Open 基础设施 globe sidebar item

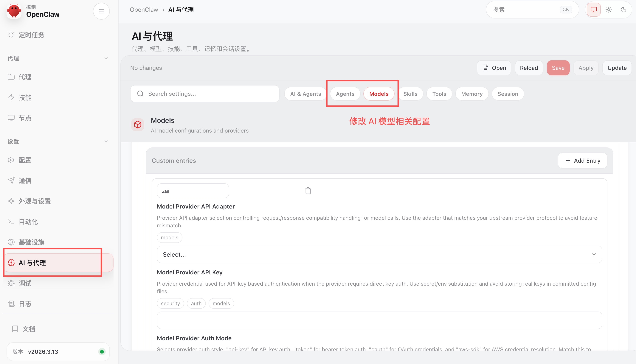[31, 242]
